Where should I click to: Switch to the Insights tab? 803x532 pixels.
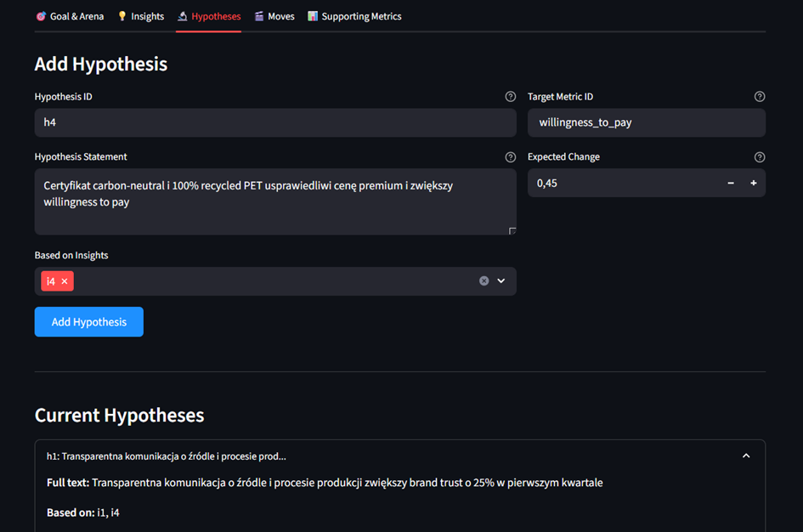[x=141, y=16]
